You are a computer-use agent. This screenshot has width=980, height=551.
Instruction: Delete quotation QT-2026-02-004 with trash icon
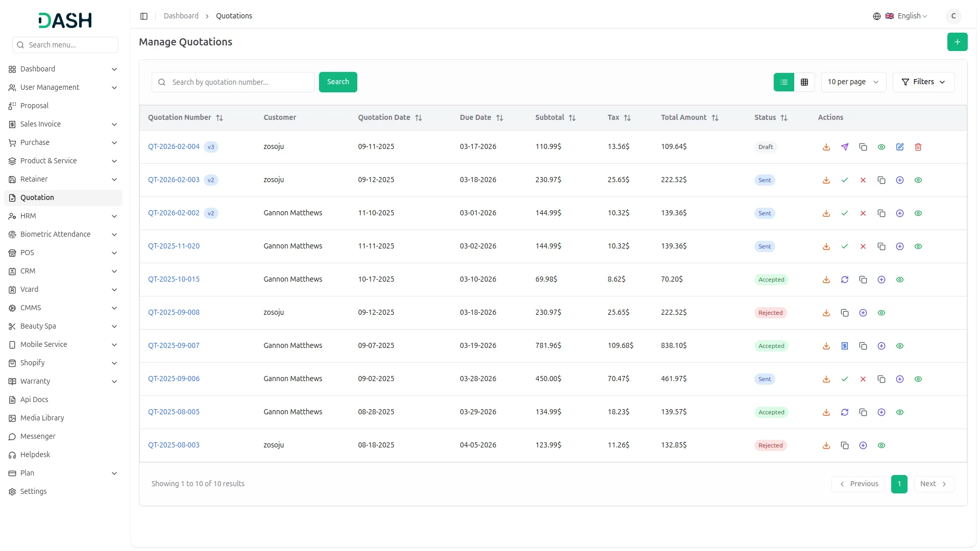[918, 147]
